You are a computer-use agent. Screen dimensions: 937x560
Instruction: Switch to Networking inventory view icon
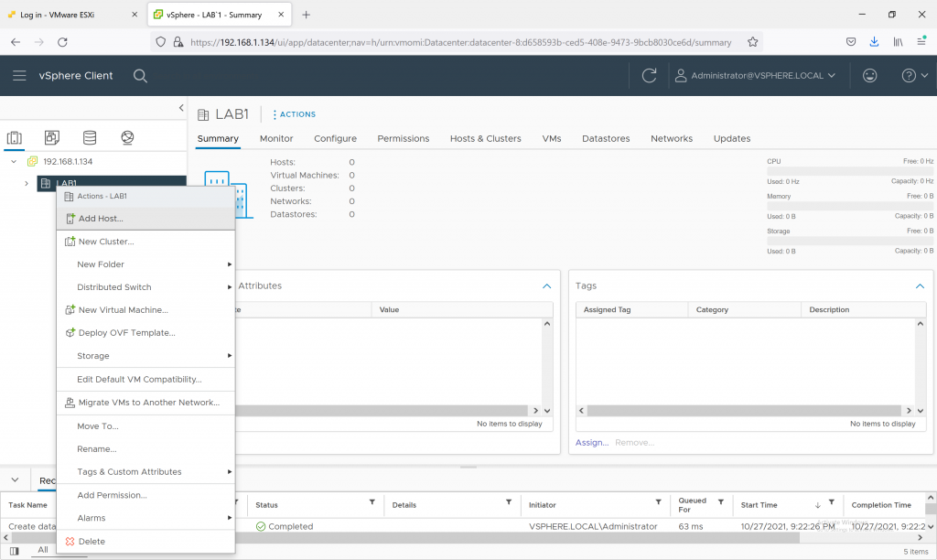pos(127,137)
